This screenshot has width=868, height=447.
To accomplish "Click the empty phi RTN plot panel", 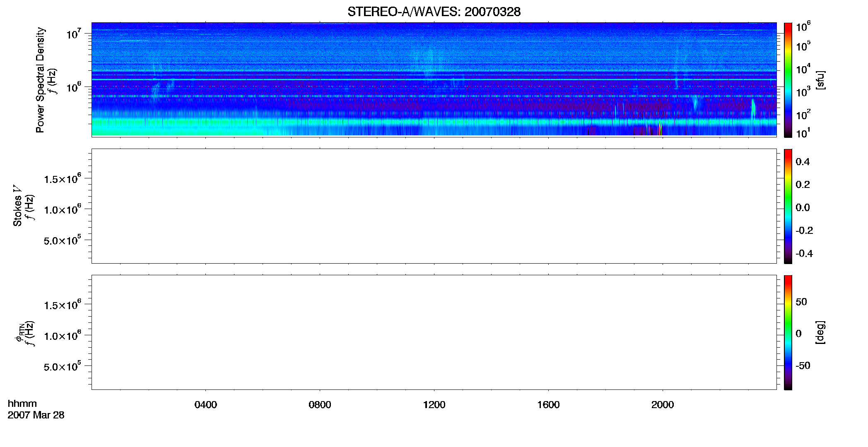I will (x=434, y=332).
